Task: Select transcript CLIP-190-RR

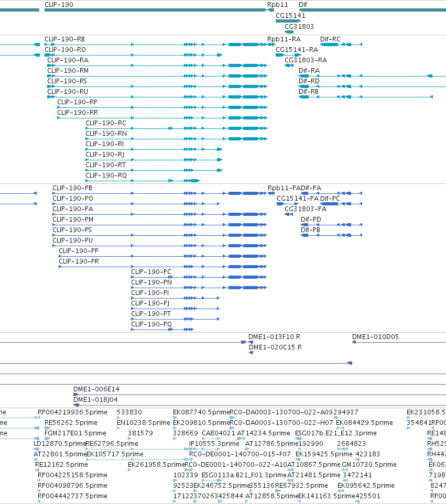Action: coord(162,118)
